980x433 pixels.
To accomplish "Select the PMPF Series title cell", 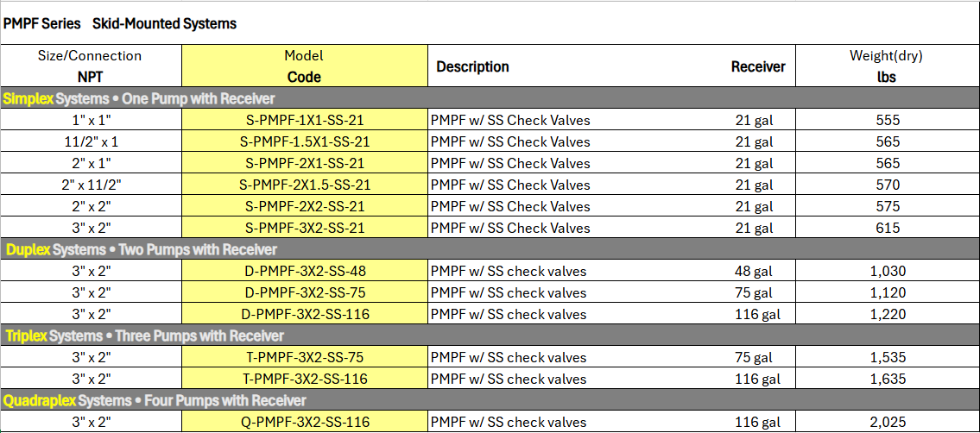I will click(120, 24).
